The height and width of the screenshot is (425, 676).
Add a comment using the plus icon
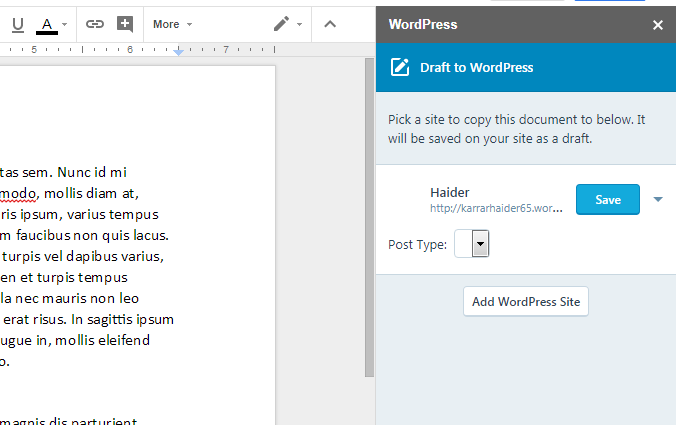(x=125, y=24)
